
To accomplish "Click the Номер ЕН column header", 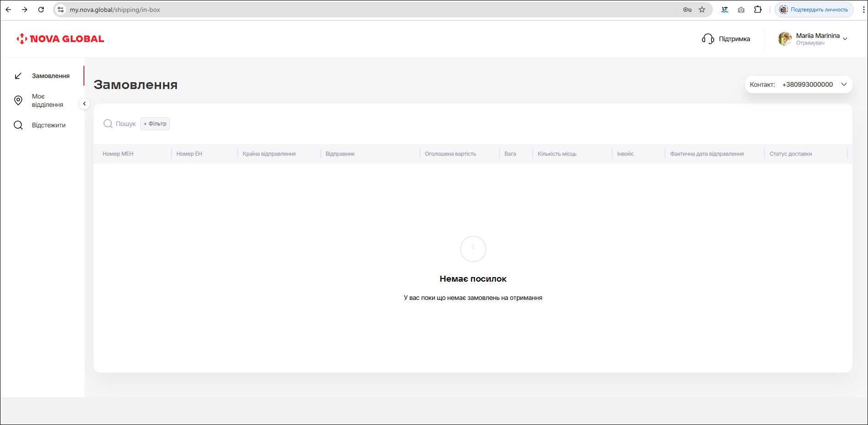I will click(189, 154).
